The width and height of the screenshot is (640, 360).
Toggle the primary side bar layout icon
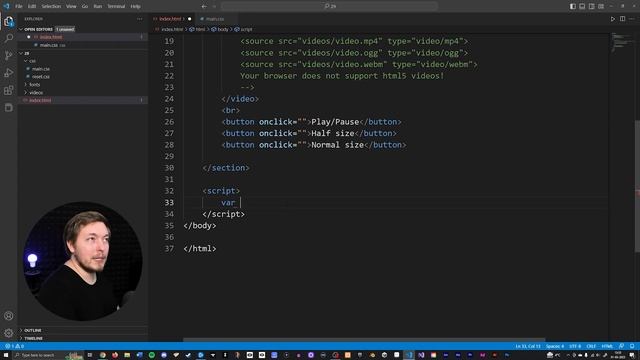click(x=573, y=6)
